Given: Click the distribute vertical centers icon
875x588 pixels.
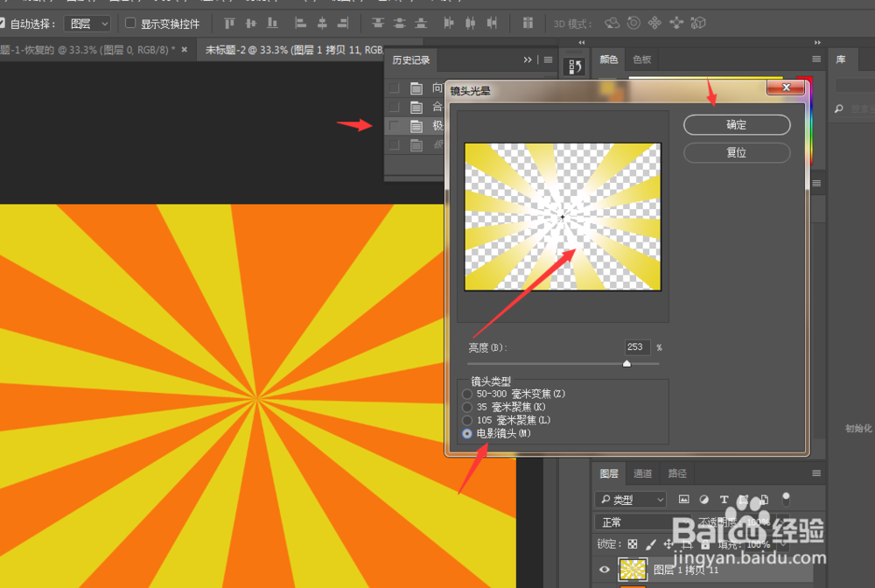Looking at the screenshot, I should point(400,24).
